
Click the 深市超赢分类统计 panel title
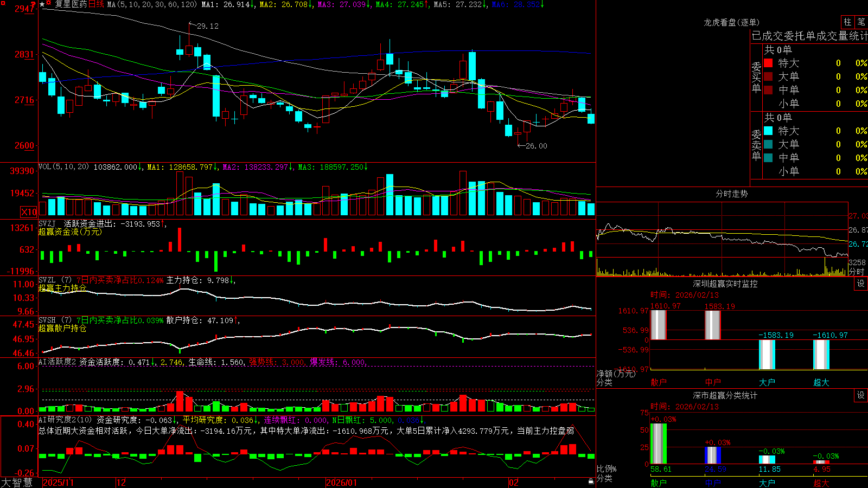tap(725, 395)
